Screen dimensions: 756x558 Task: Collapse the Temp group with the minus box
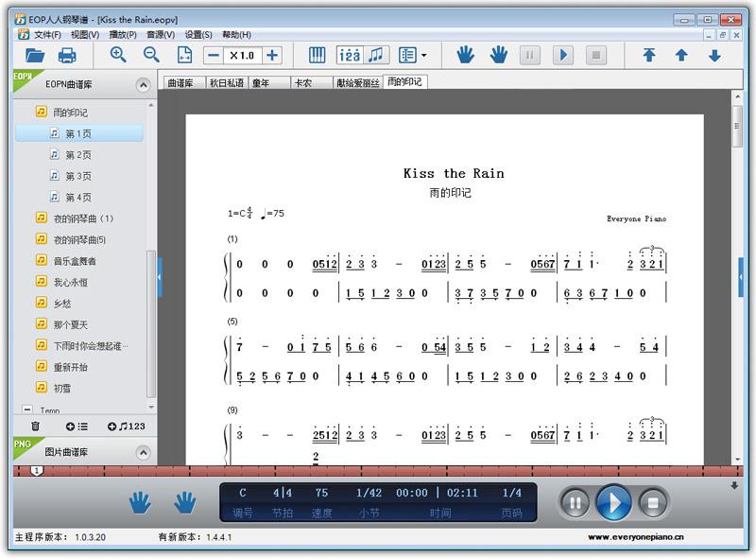[x=27, y=410]
